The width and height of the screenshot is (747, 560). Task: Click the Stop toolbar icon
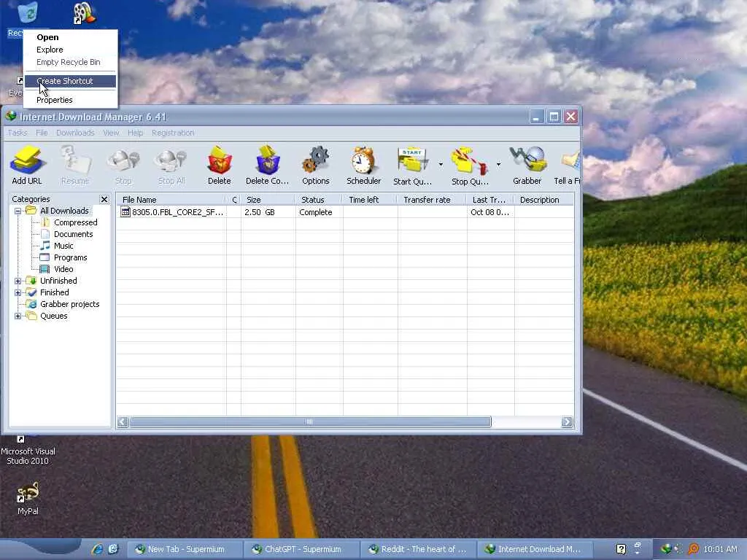(x=123, y=165)
